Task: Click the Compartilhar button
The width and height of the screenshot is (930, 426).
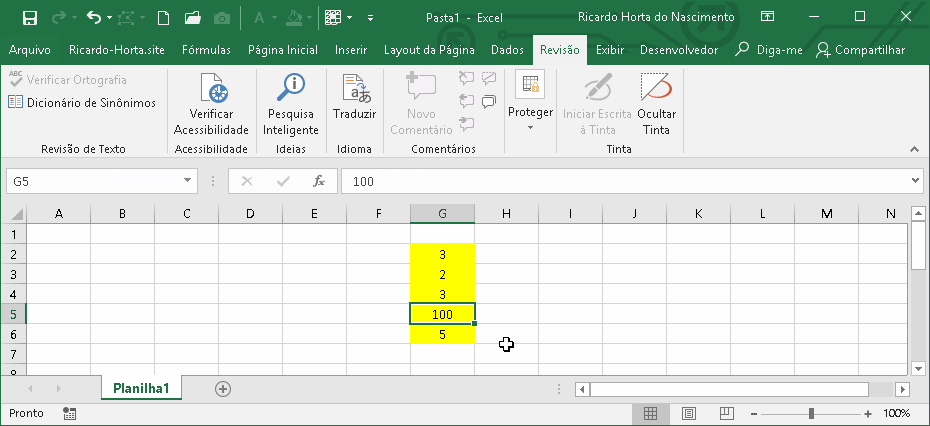Action: pyautogui.click(x=861, y=50)
